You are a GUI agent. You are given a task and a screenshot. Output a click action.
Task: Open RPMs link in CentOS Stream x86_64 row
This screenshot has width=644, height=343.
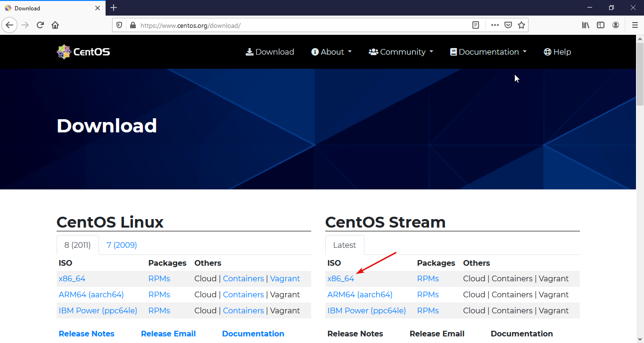click(x=428, y=278)
